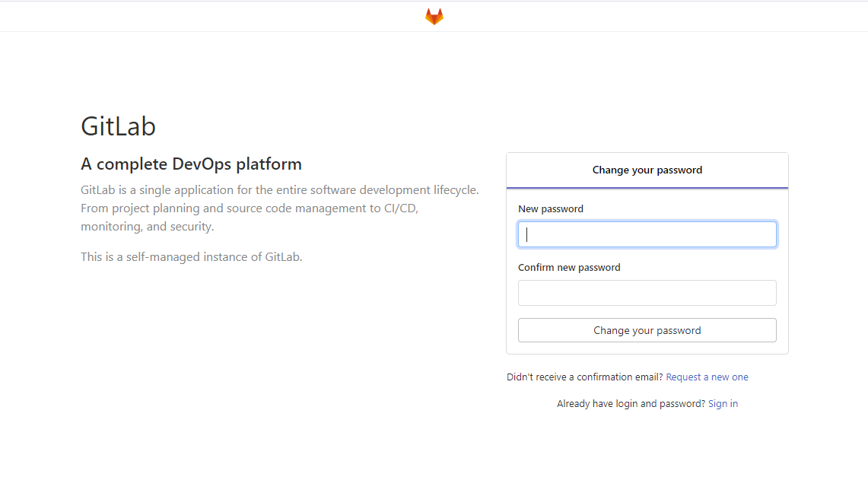Open the Request a new one link
This screenshot has width=868, height=477.
pyautogui.click(x=707, y=377)
